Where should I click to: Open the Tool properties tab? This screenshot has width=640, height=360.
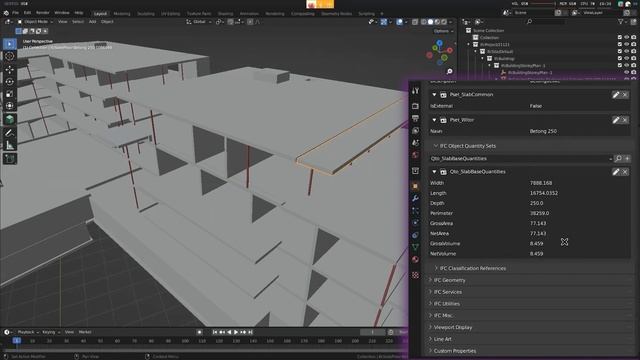[415, 91]
